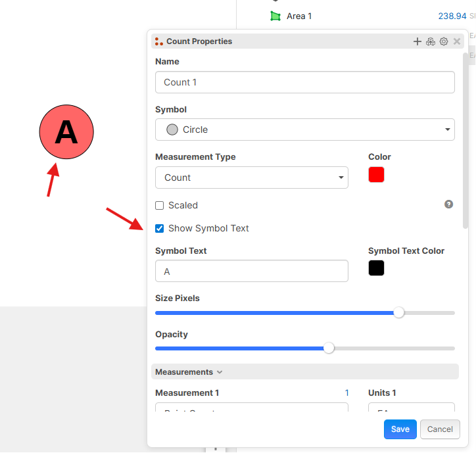Open the Measurement Type Count dropdown
Image resolution: width=476 pixels, height=453 pixels.
coord(252,178)
